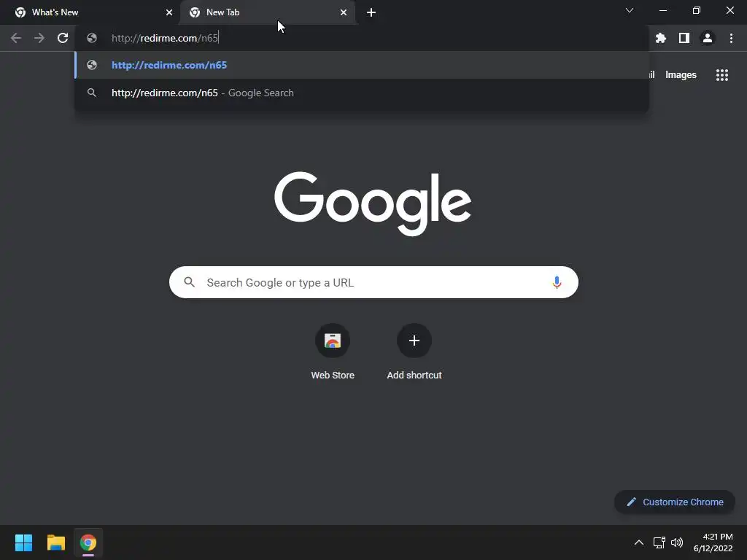
Task: Open the network status tray icon
Action: tap(659, 542)
